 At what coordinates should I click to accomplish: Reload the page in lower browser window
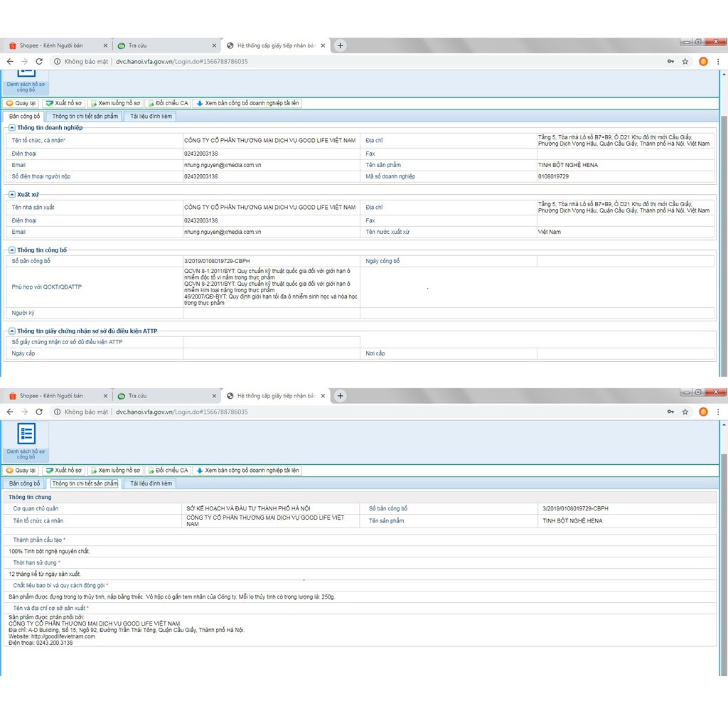point(39,412)
